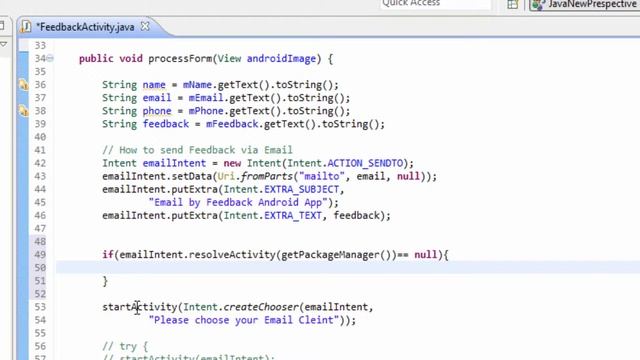
Task: Click the word EXTRA_TEXT on line 46
Action: pyautogui.click(x=293, y=216)
